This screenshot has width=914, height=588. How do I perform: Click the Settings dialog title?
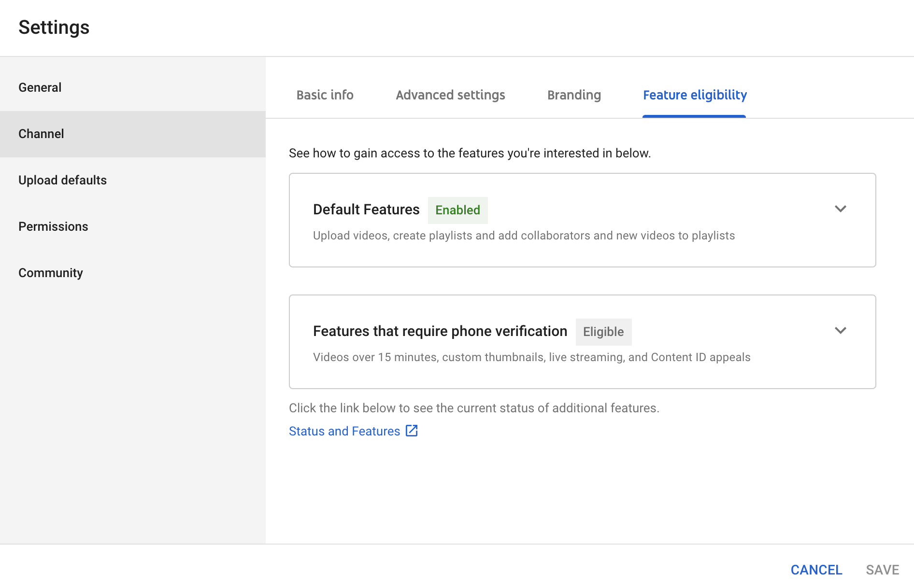tap(54, 28)
